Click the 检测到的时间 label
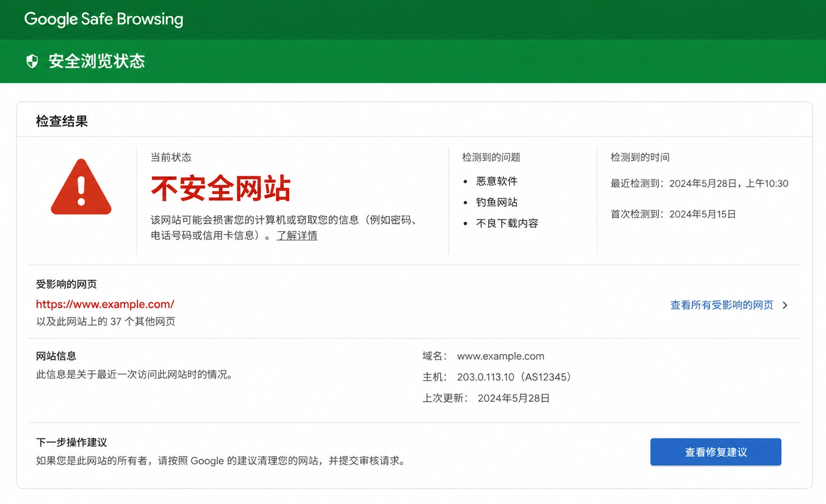Screen dimensions: 826x504 point(640,157)
